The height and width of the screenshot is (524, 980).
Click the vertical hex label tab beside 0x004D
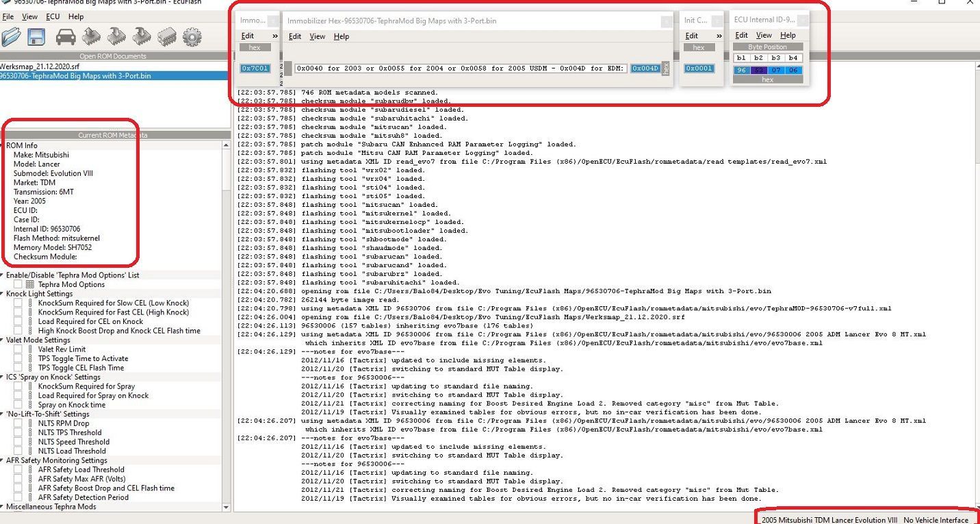[x=666, y=68]
